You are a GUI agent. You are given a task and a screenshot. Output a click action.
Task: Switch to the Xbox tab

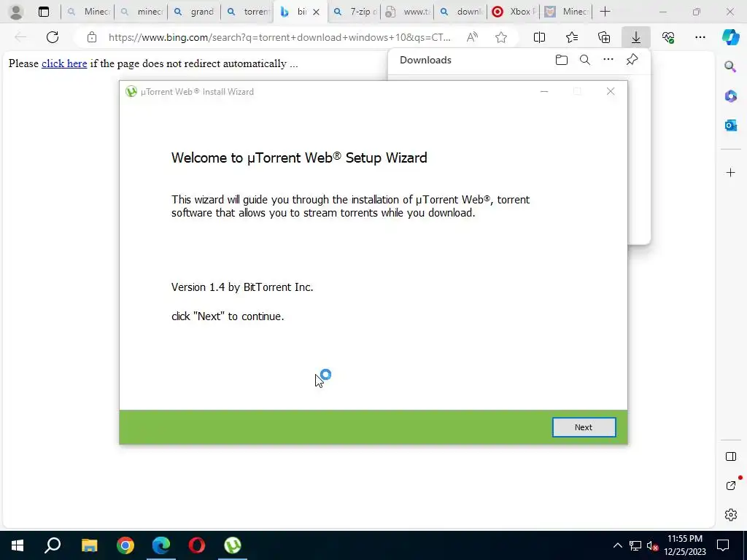click(514, 12)
